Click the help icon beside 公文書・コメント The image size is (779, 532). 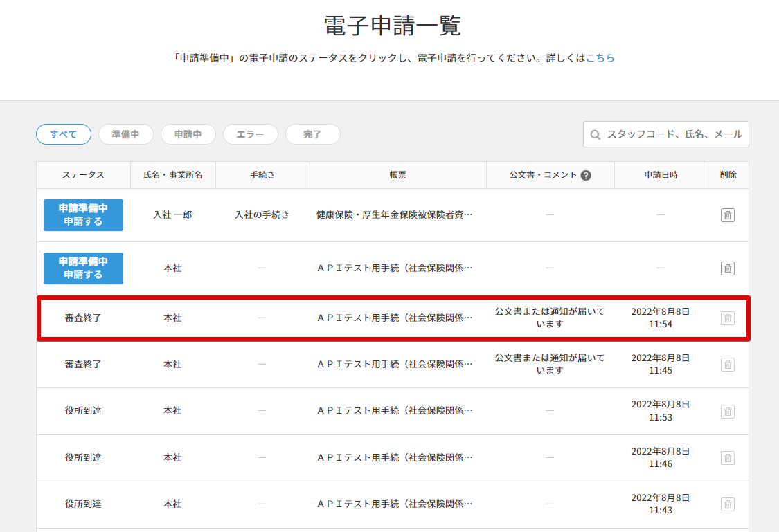coord(586,175)
